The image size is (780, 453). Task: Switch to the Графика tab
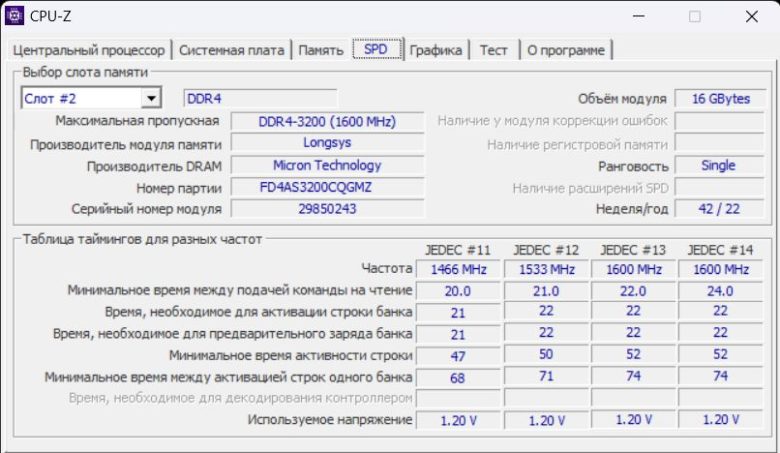click(436, 50)
